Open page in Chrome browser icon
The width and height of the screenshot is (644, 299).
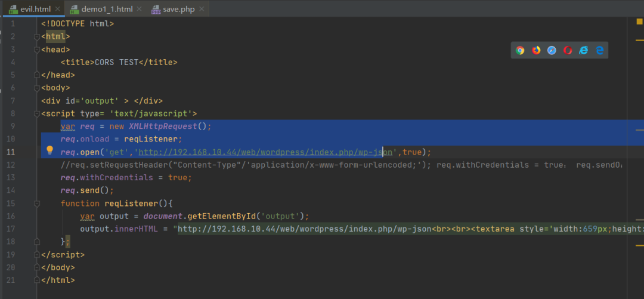[x=520, y=51]
